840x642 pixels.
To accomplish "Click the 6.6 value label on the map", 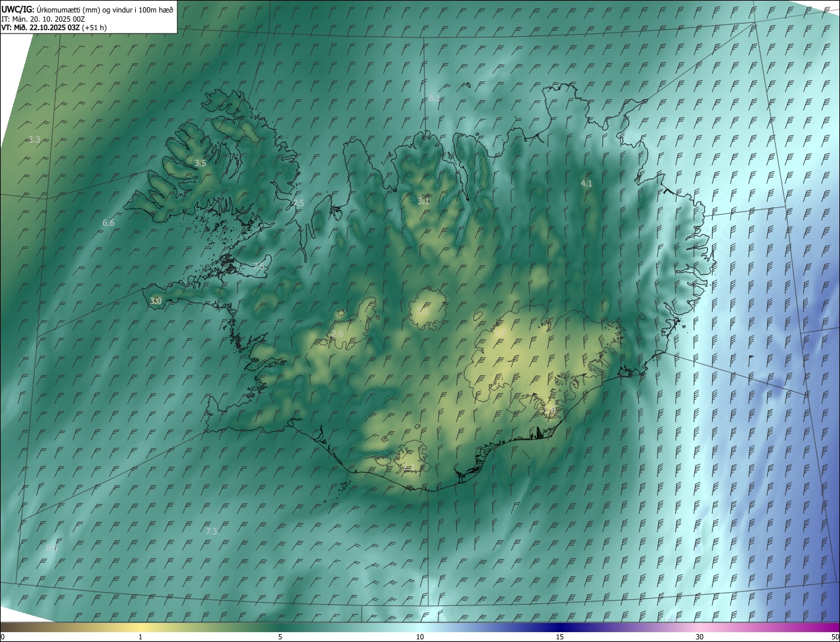I will click(x=108, y=223).
